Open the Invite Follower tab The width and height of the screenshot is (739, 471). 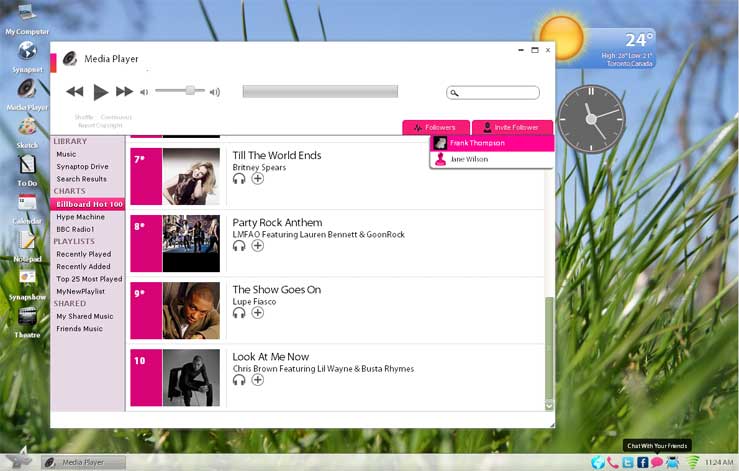coord(512,127)
